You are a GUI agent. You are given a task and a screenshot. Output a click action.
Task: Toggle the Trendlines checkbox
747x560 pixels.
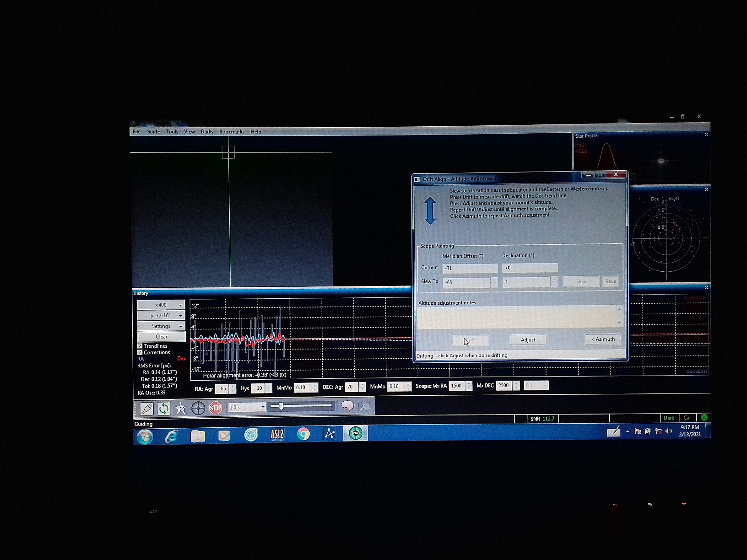(x=140, y=346)
